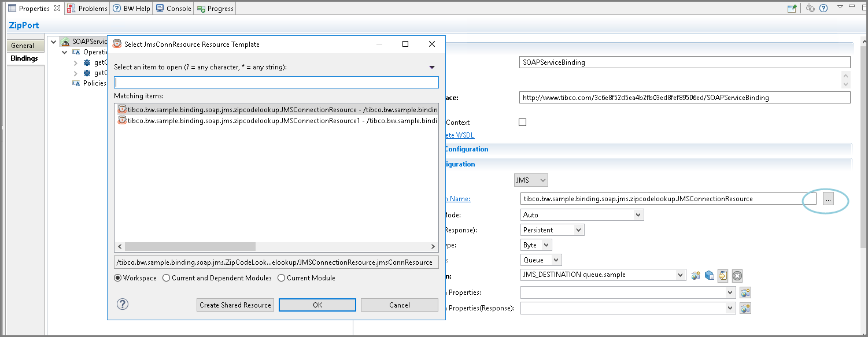Click the JMSConnectionResource connection name field
The image size is (868, 337).
pos(668,199)
